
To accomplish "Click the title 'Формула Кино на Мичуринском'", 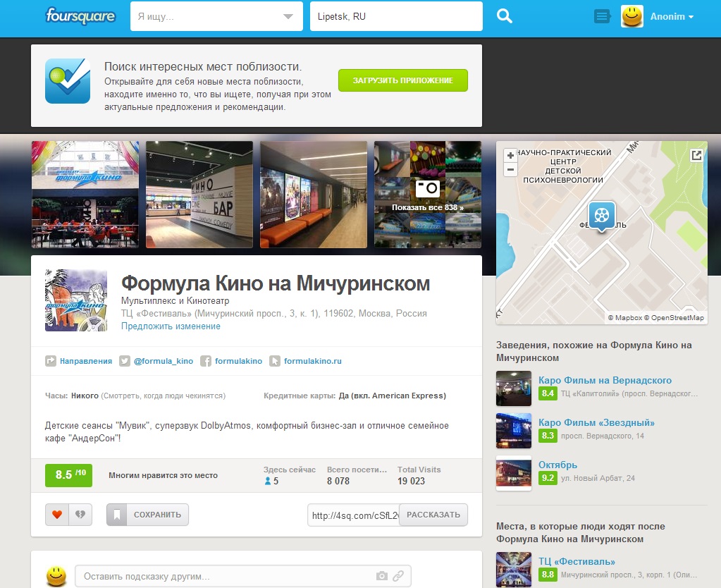I will point(276,283).
